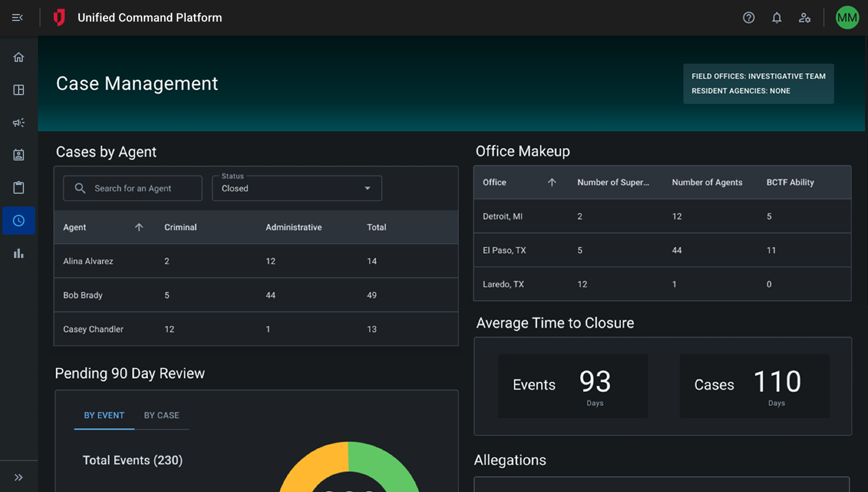
Task: Select the clock sidebar icon
Action: 19,221
